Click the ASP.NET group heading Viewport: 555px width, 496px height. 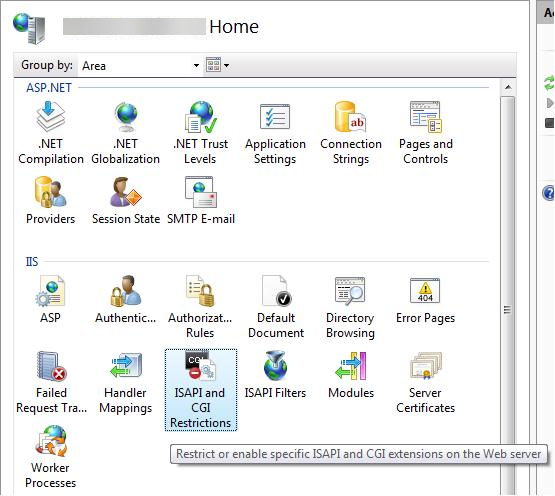click(49, 87)
